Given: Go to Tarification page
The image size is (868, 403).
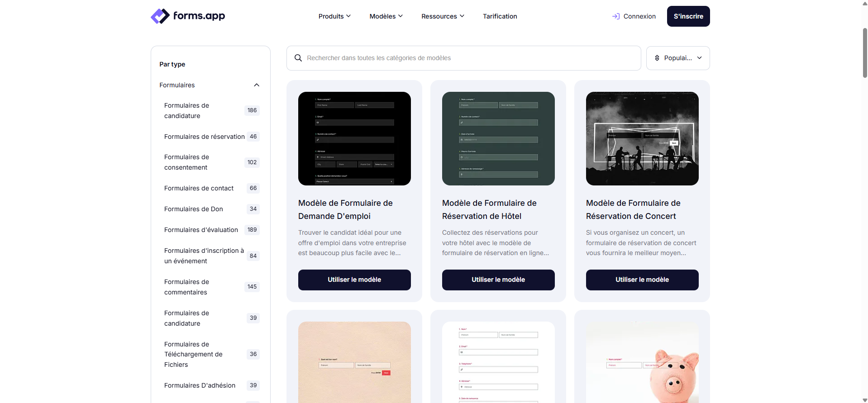Looking at the screenshot, I should 500,16.
